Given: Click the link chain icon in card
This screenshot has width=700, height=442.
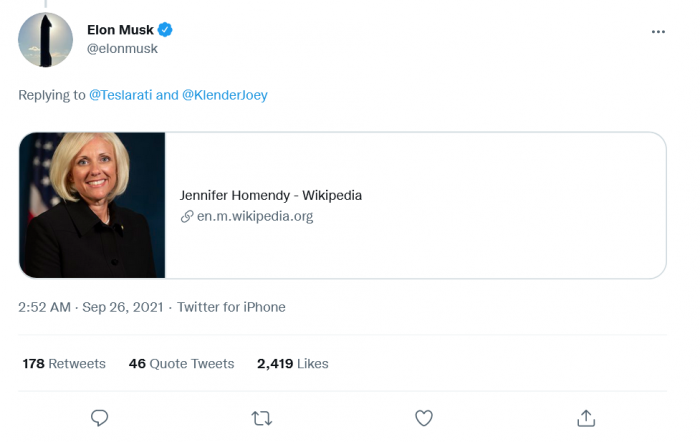Looking at the screenshot, I should coord(186,216).
